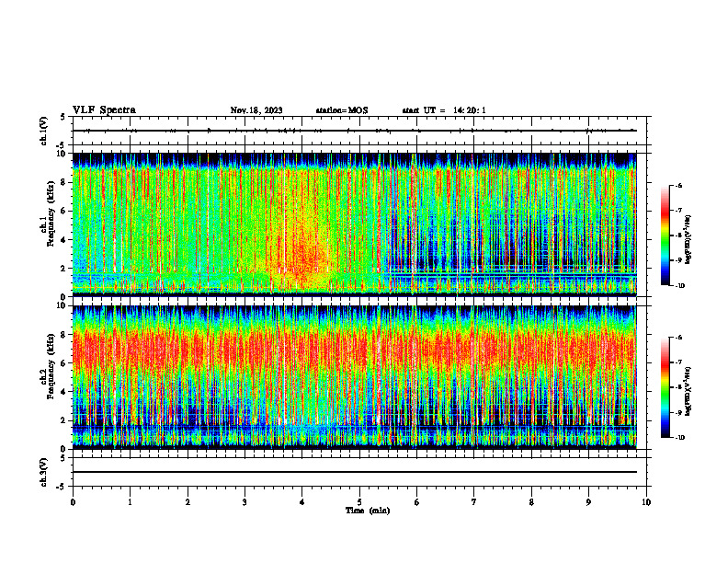
Task: Click time axis tick label "0"
Action: (x=73, y=502)
